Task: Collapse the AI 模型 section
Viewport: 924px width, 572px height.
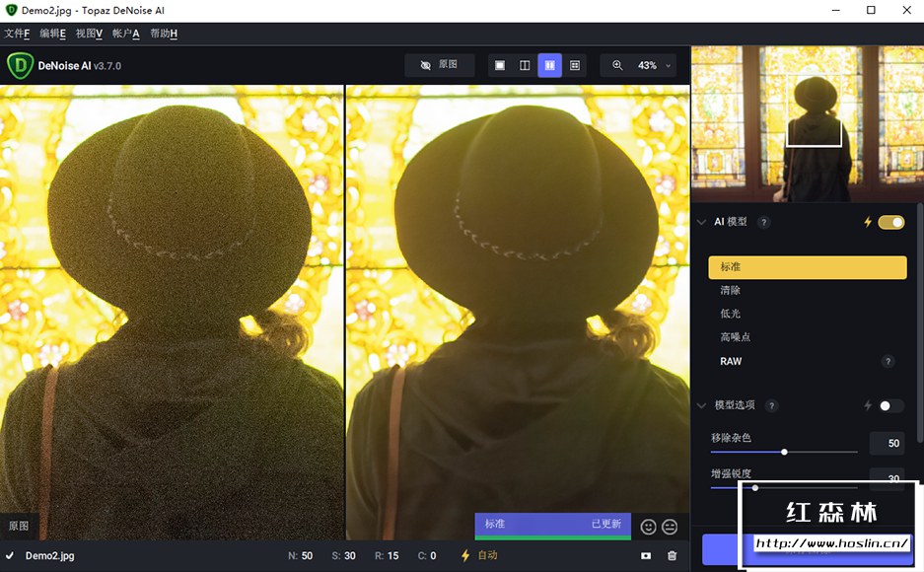Action: [x=701, y=222]
